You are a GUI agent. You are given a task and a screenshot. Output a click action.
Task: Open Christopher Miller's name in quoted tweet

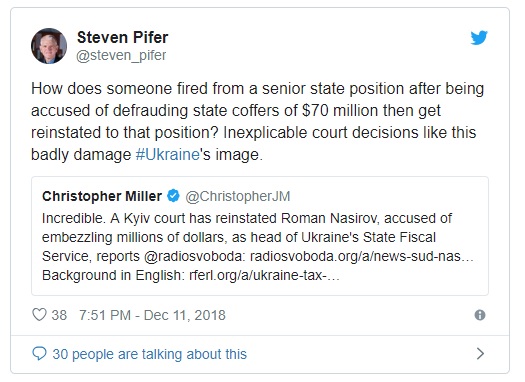pos(102,196)
